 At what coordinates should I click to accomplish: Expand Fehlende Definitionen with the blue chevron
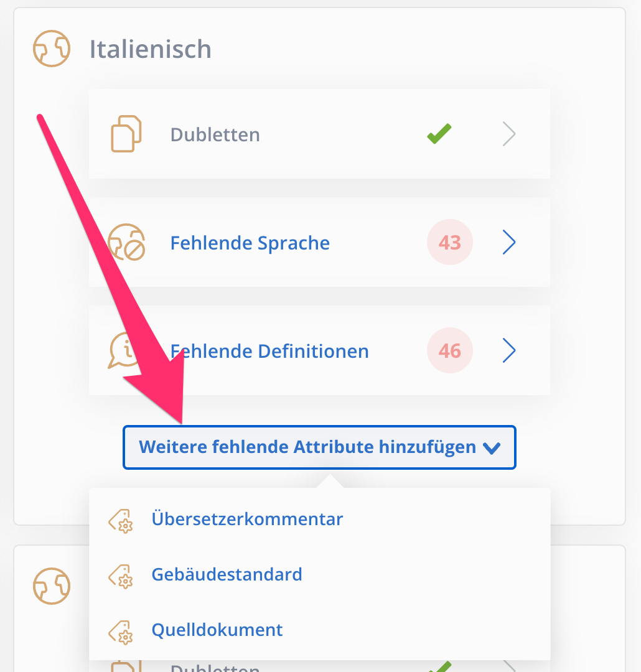pyautogui.click(x=509, y=350)
